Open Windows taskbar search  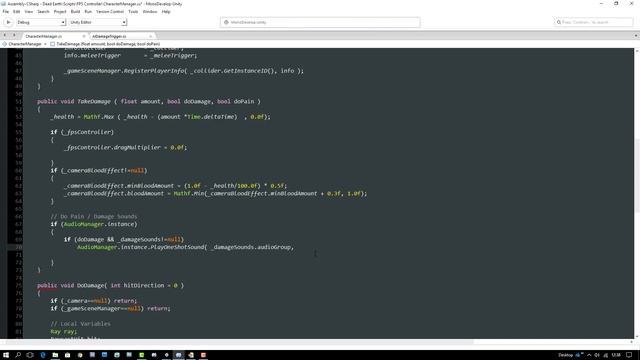coord(18,355)
